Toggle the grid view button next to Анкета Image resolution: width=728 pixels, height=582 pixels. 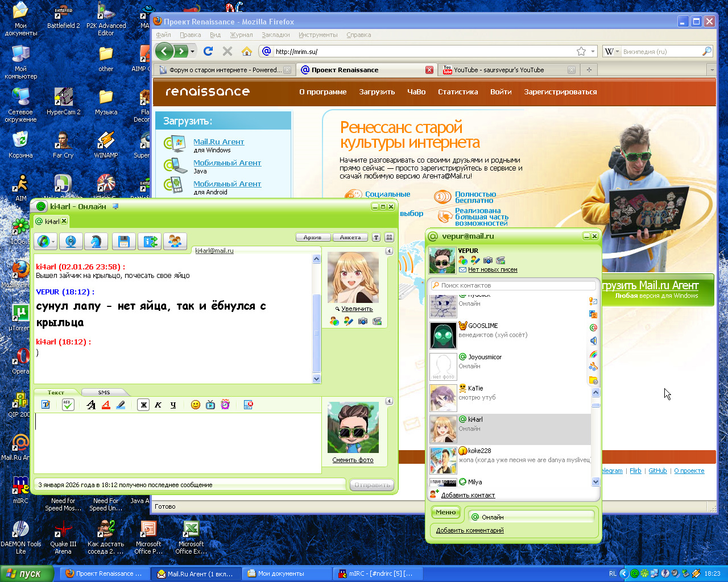click(x=389, y=238)
